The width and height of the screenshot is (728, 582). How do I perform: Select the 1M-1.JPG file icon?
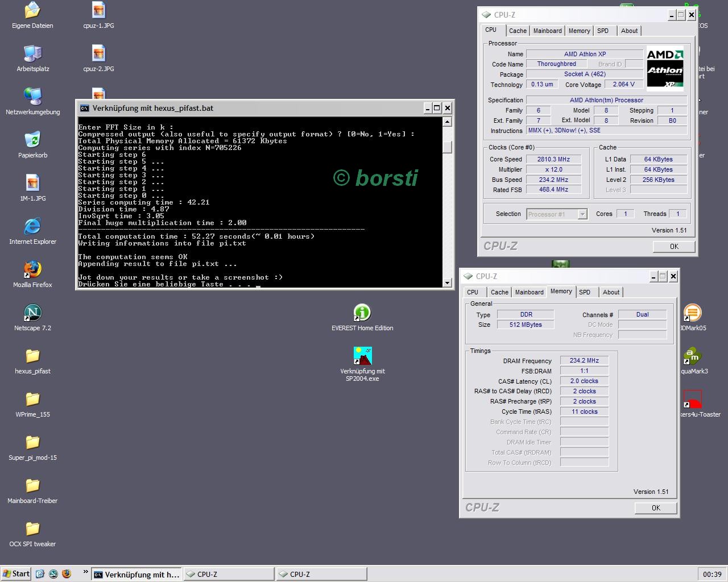(x=32, y=184)
